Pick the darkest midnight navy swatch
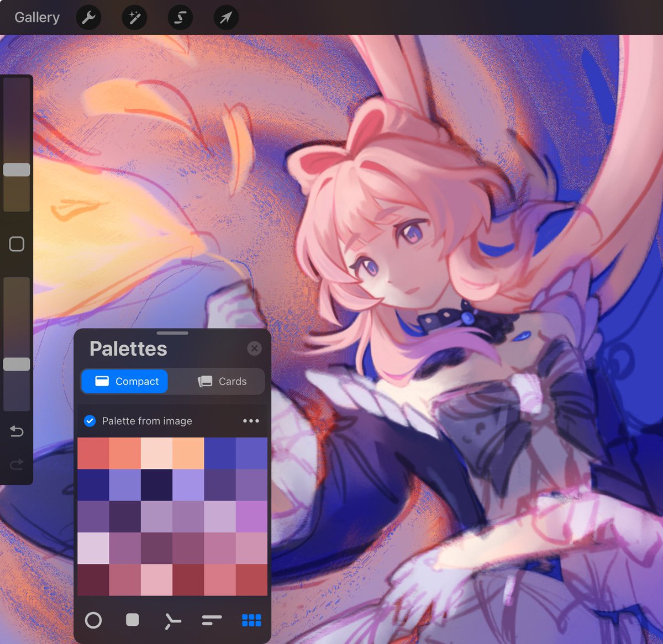The height and width of the screenshot is (644, 663). pyautogui.click(x=157, y=485)
